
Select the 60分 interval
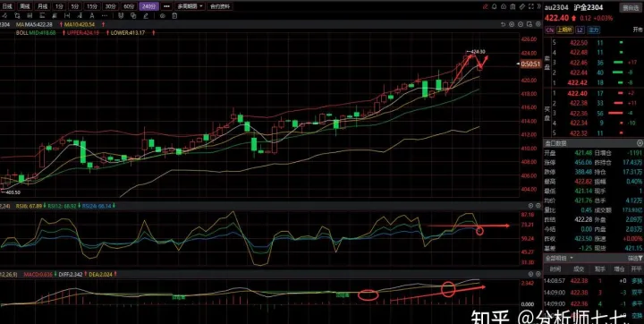pyautogui.click(x=129, y=6)
